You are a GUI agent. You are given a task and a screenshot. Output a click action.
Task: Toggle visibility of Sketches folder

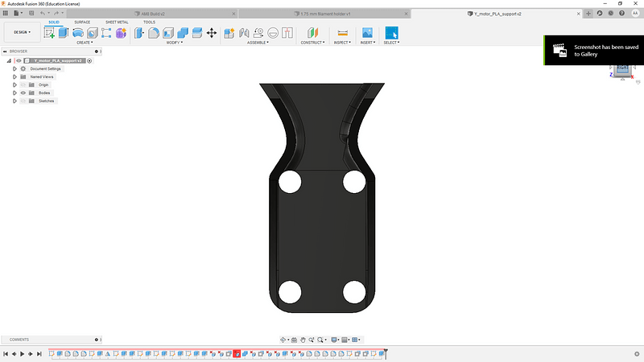click(x=23, y=101)
